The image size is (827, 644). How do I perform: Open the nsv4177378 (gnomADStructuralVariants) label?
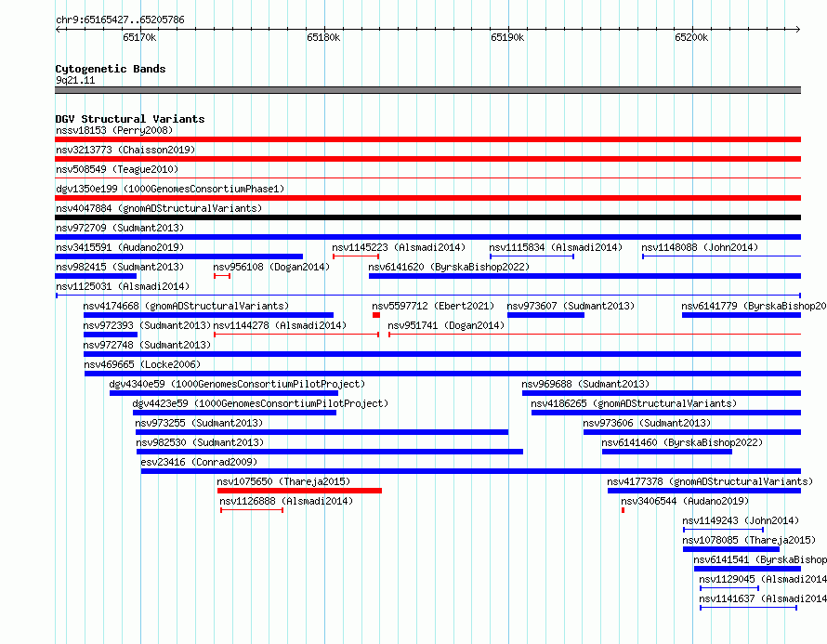pos(710,481)
